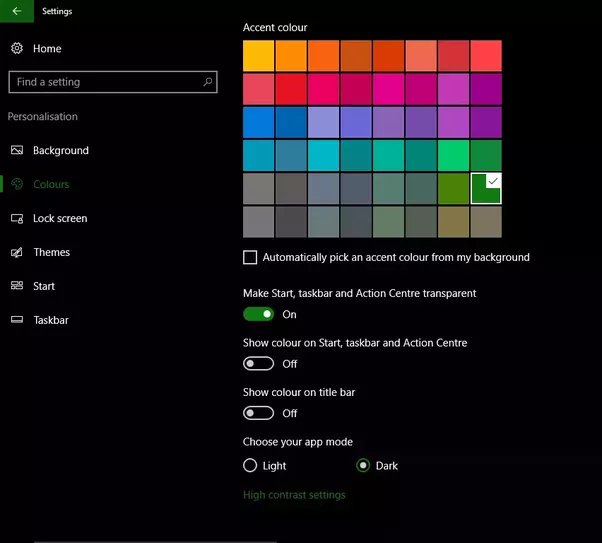Screen dimensions: 602x543
Task: Click the search magnifier icon
Action: (x=208, y=82)
